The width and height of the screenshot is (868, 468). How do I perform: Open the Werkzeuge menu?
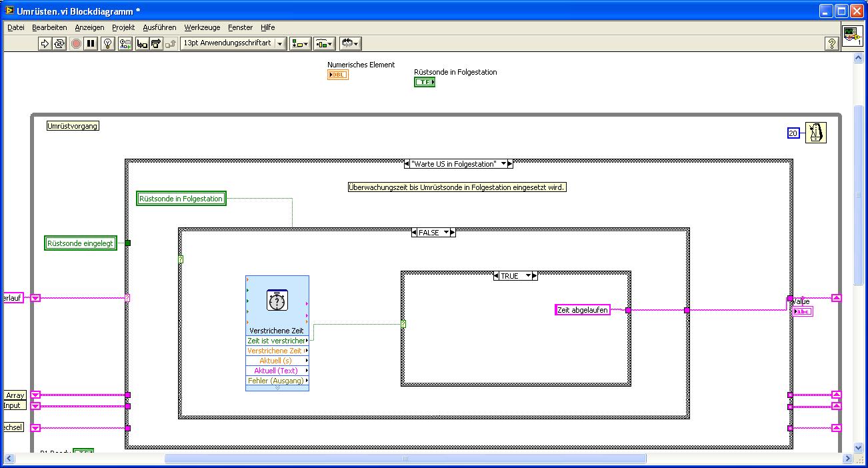pyautogui.click(x=202, y=27)
